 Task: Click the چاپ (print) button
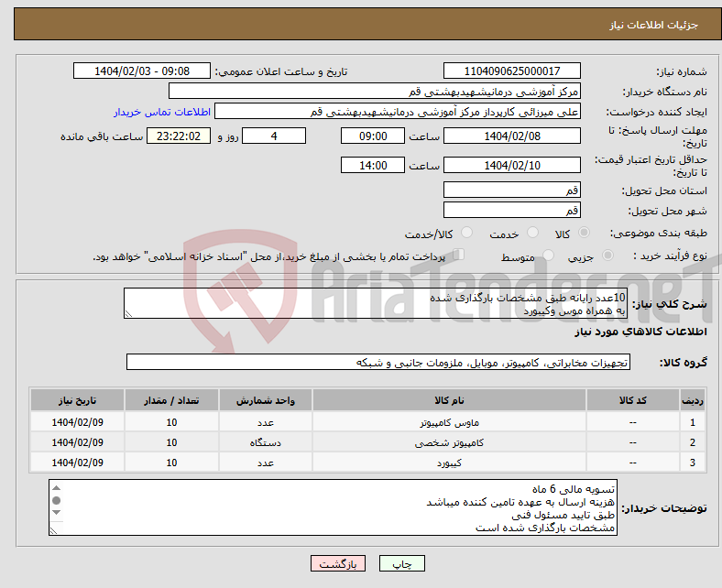(401, 563)
